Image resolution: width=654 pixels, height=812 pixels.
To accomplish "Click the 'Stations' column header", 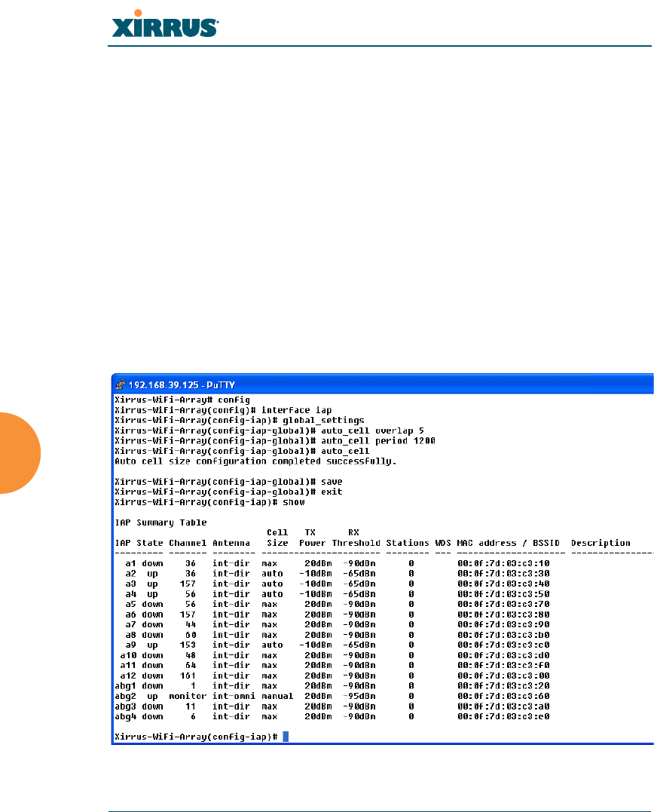I will 408,544.
